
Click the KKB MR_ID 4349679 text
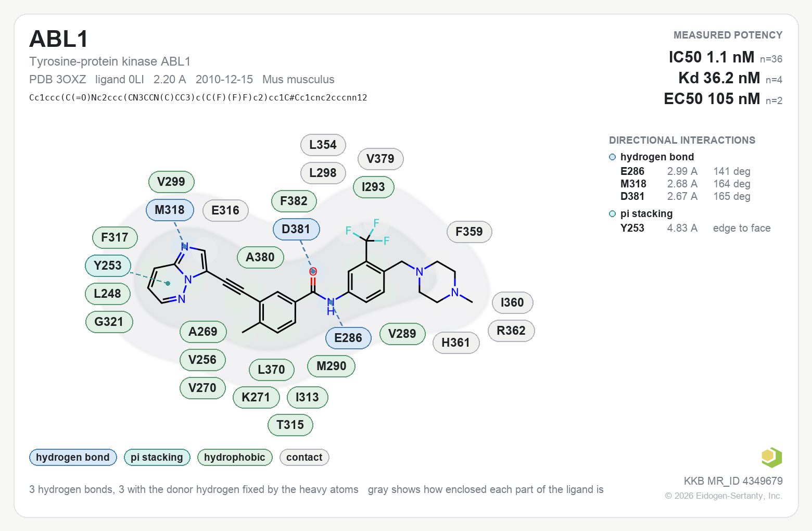(733, 481)
